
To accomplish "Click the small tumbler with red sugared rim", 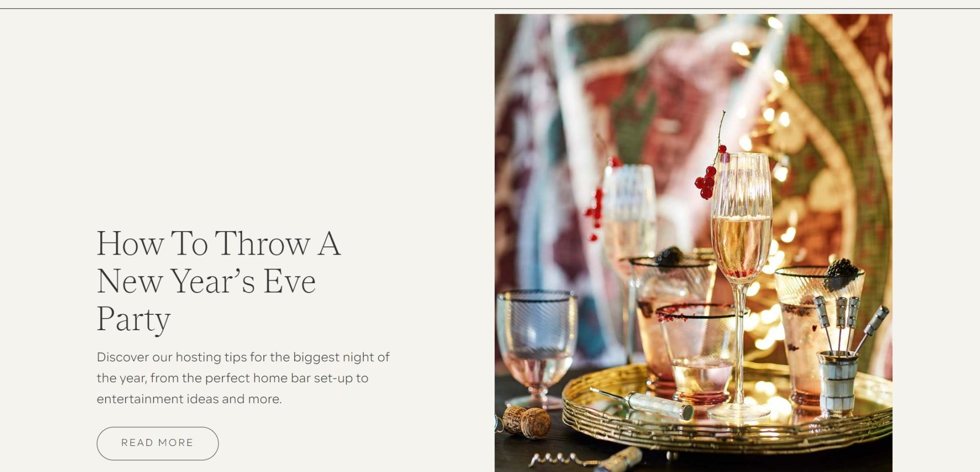I will (x=698, y=352).
